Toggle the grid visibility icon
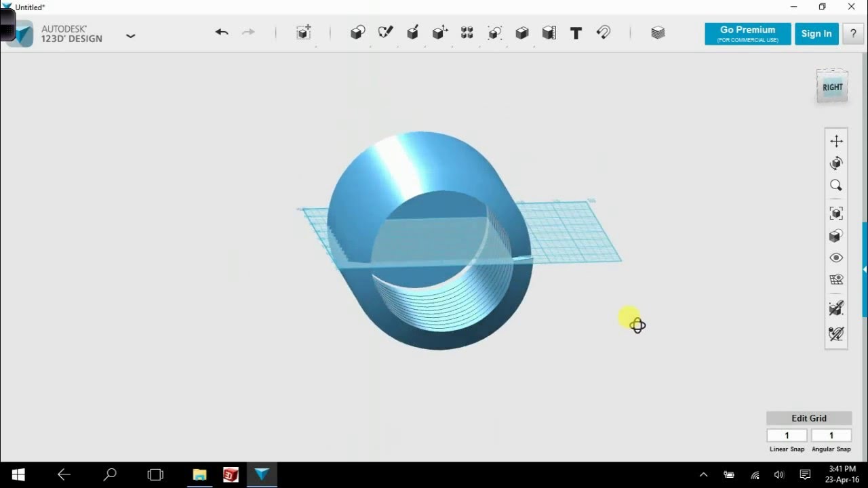Screen dimensions: 868x488 click(x=836, y=279)
